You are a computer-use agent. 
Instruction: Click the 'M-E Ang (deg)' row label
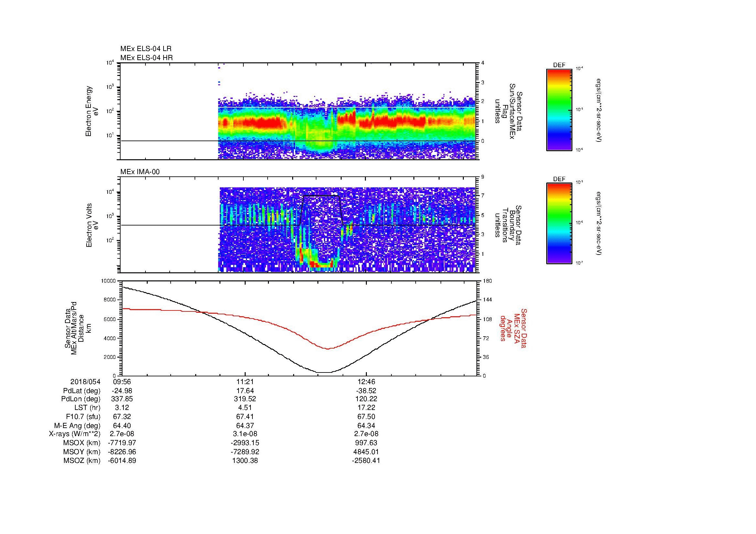pos(77,426)
